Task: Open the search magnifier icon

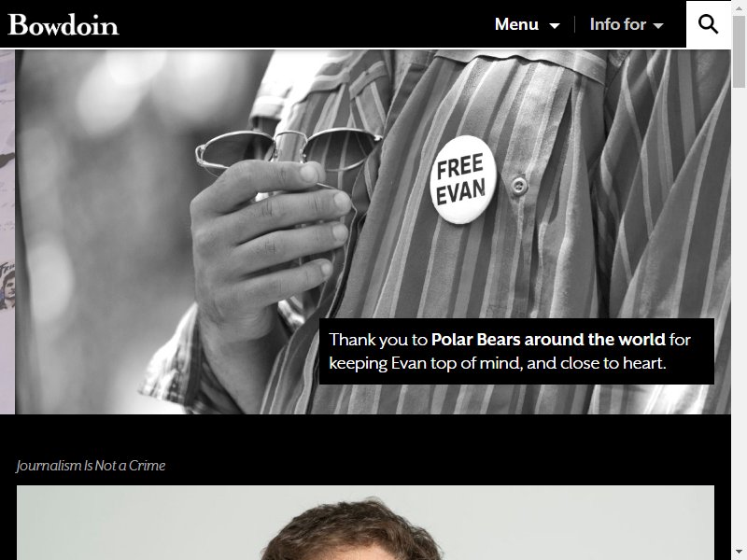Action: click(709, 24)
